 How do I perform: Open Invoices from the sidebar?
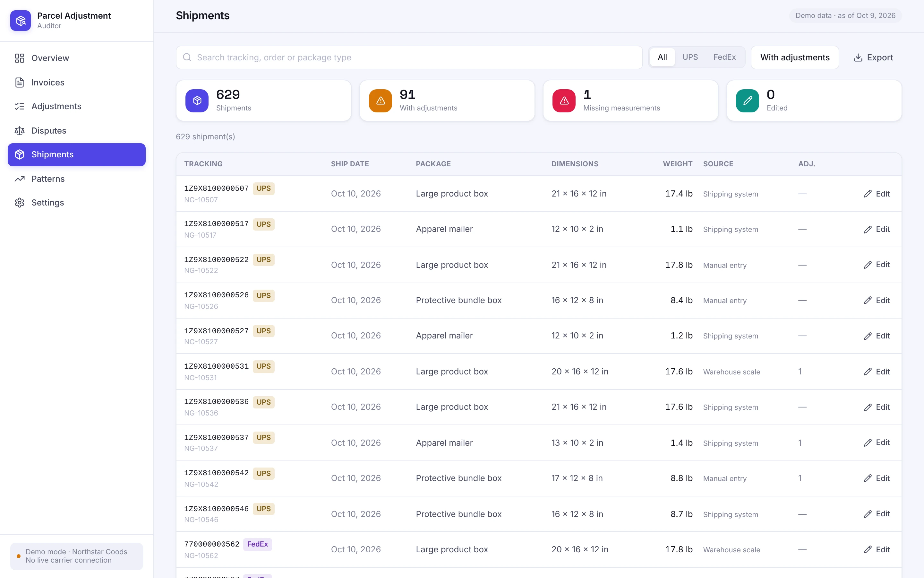pos(76,82)
